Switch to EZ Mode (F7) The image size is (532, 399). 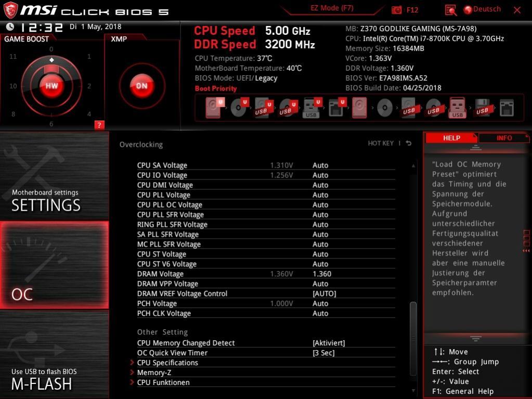point(332,8)
